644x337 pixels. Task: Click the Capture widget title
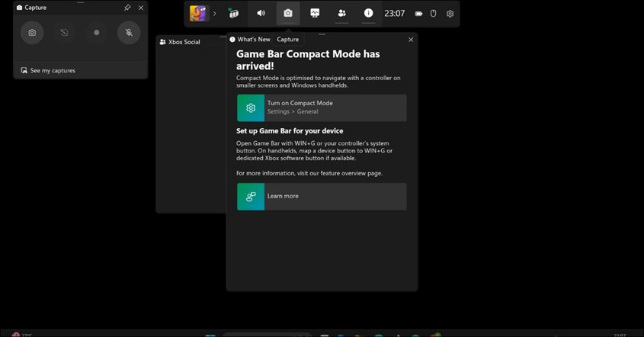[35, 8]
